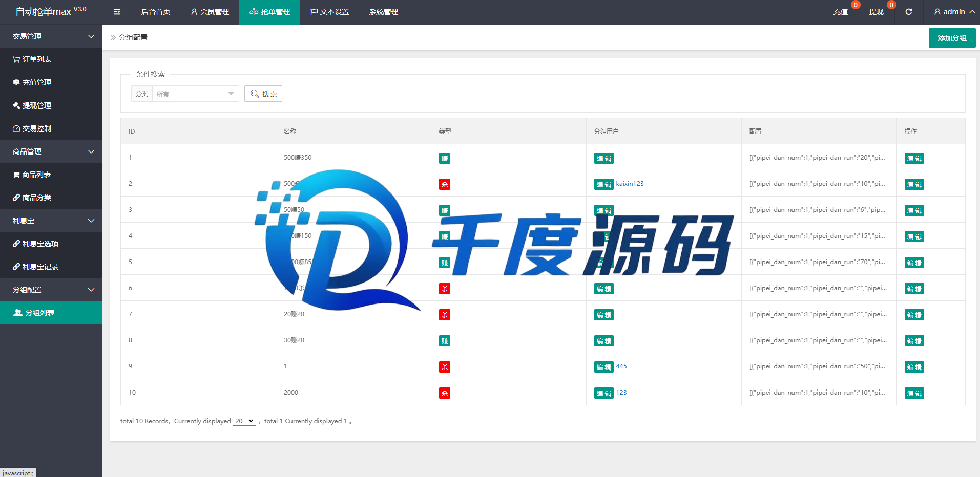Click the 添加分组 button

[x=952, y=38]
